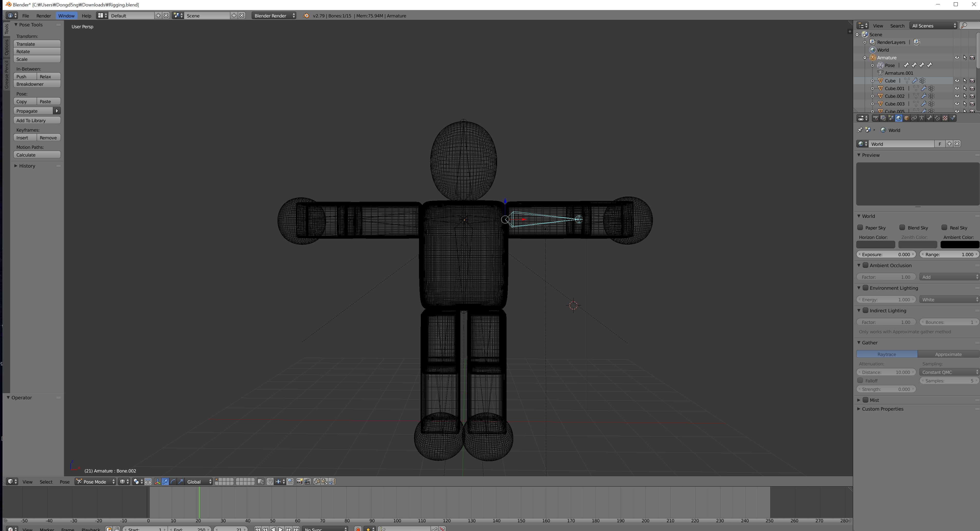Hide Armature via eye icon

(x=957, y=57)
